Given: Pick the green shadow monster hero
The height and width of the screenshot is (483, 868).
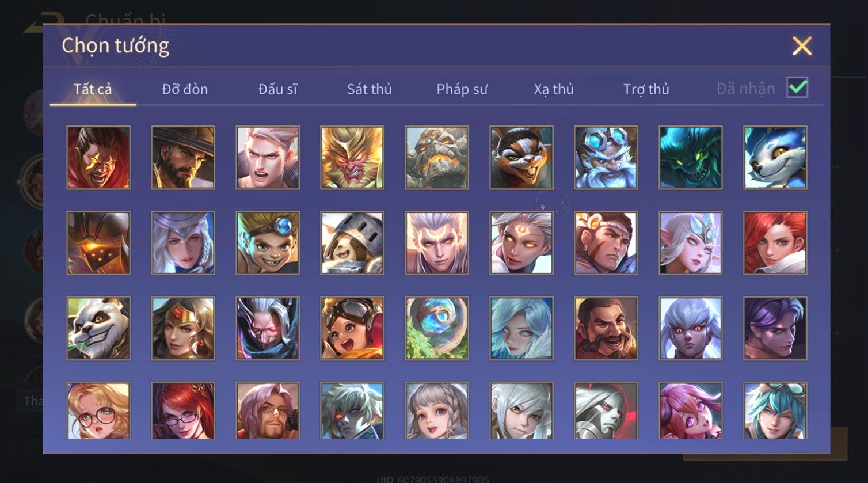Looking at the screenshot, I should [691, 158].
